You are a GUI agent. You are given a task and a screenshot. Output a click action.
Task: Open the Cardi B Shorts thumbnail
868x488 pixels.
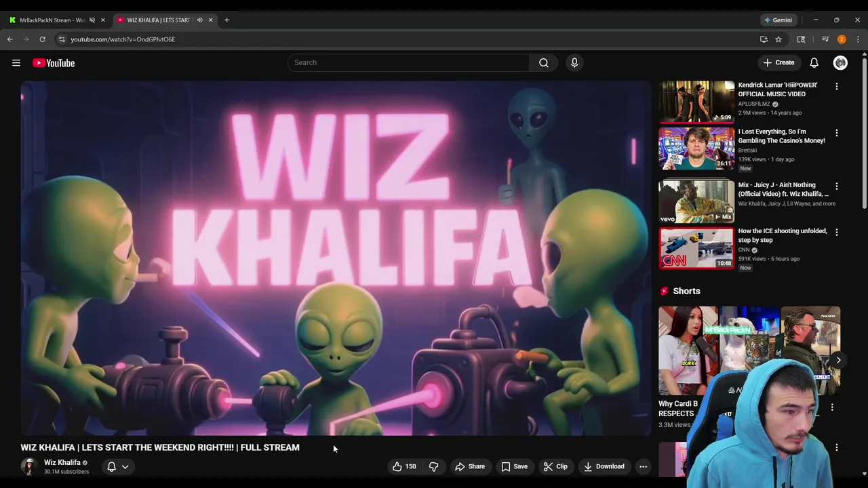tap(688, 350)
